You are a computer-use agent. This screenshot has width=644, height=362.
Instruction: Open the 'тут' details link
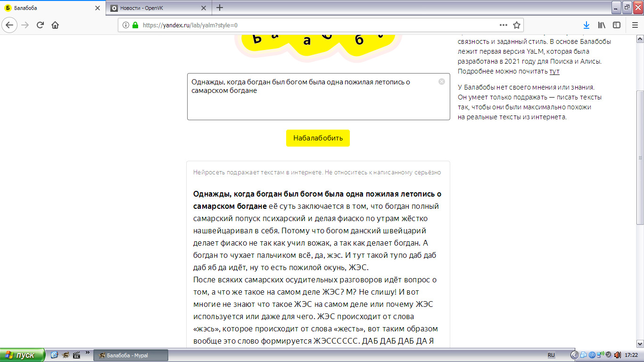point(554,71)
